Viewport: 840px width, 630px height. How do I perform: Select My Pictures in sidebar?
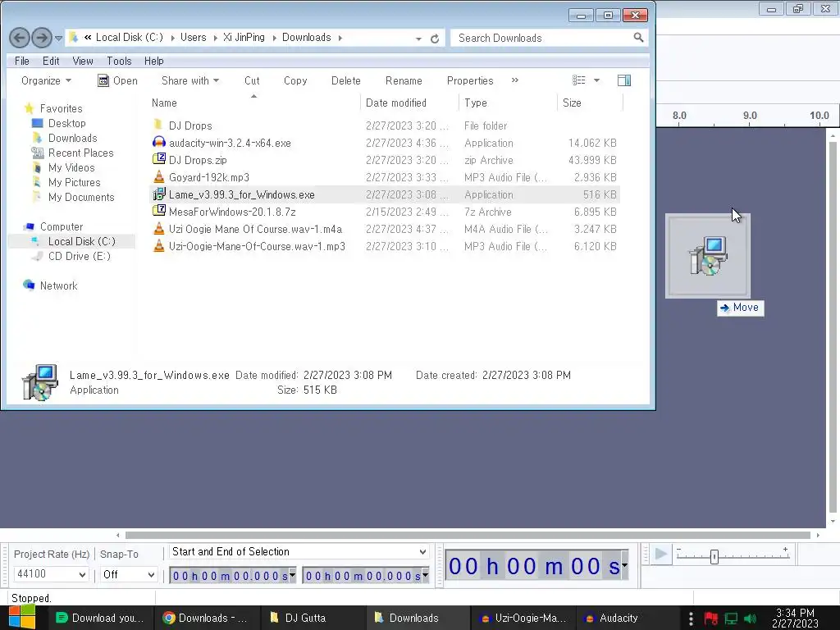pyautogui.click(x=74, y=182)
